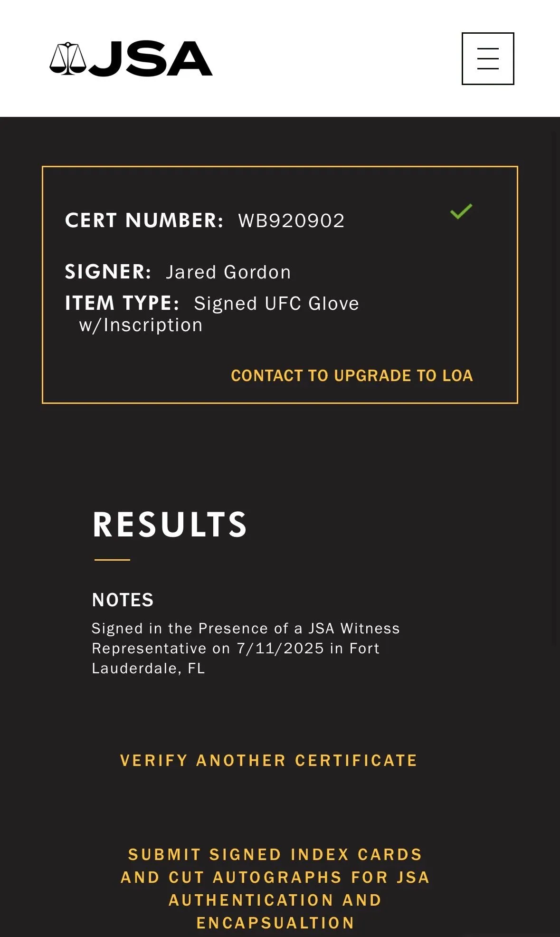Image resolution: width=560 pixels, height=937 pixels.
Task: Click the scales of justice logo icon
Action: [x=68, y=58]
